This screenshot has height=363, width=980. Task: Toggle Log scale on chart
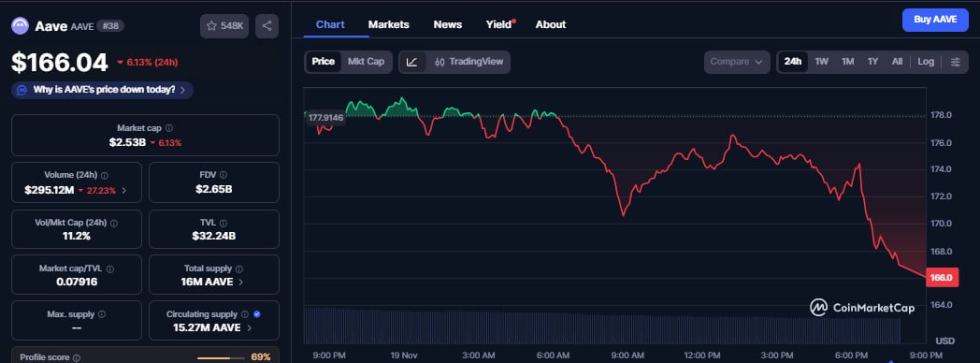pos(926,62)
